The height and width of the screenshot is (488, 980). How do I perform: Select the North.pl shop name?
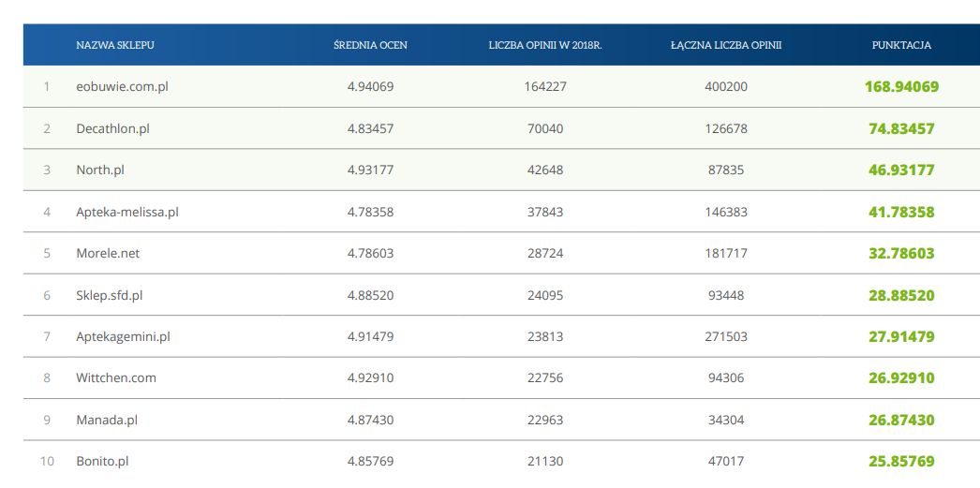pos(99,170)
